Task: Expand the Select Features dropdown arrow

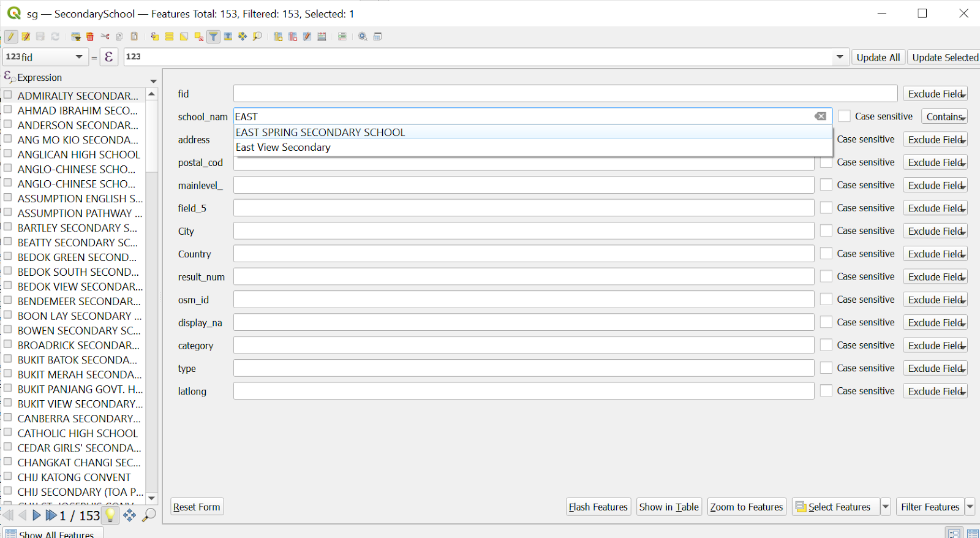Action: tap(885, 507)
